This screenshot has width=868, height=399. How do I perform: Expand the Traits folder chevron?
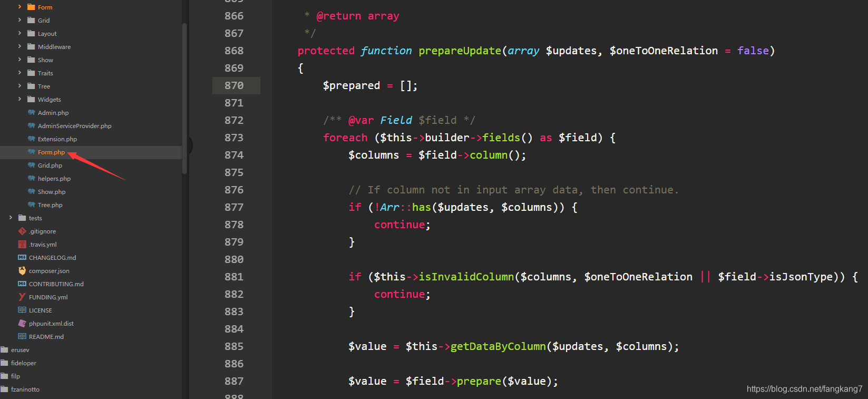click(x=20, y=73)
